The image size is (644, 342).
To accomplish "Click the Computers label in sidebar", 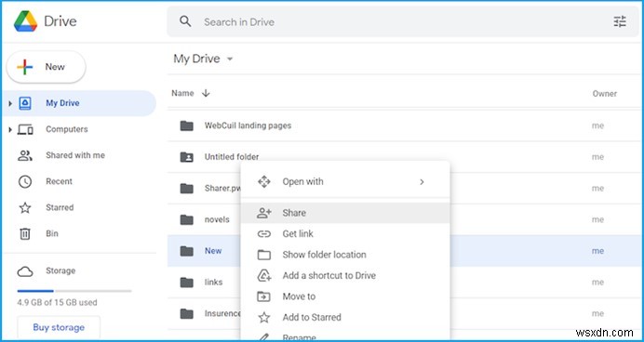I will pyautogui.click(x=66, y=129).
